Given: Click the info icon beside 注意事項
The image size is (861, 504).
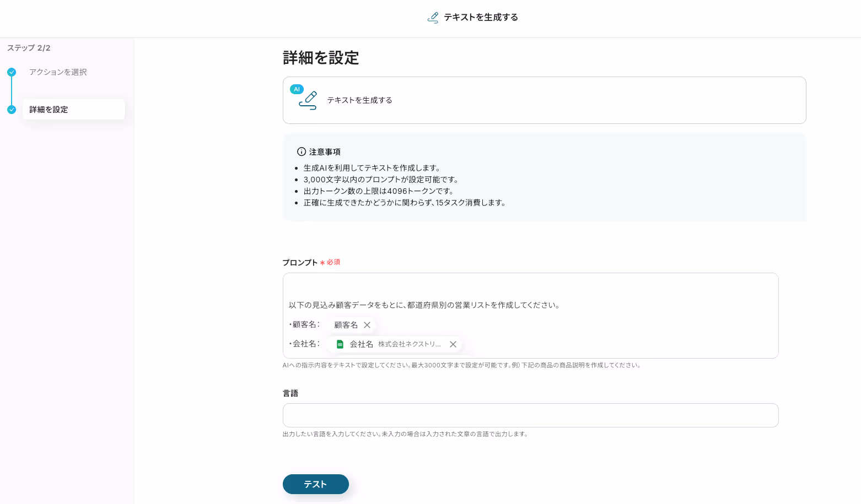Looking at the screenshot, I should coord(302,151).
